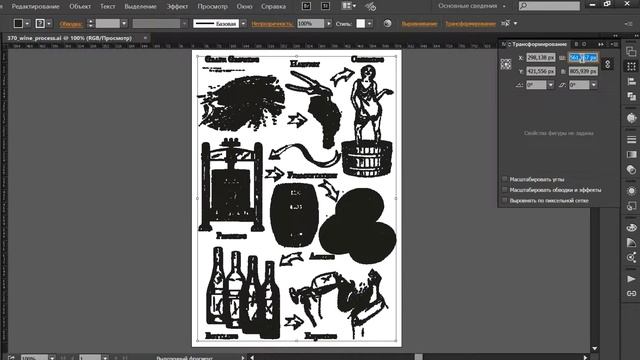The width and height of the screenshot is (640, 360).
Task: Open the Трансформирование link in control bar
Action: pyautogui.click(x=470, y=24)
